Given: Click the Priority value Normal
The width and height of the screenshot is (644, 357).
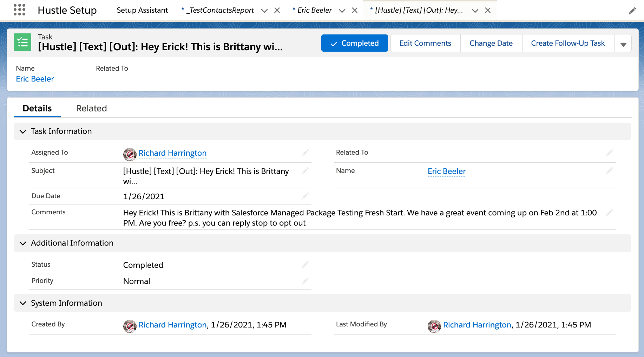Looking at the screenshot, I should (x=137, y=281).
